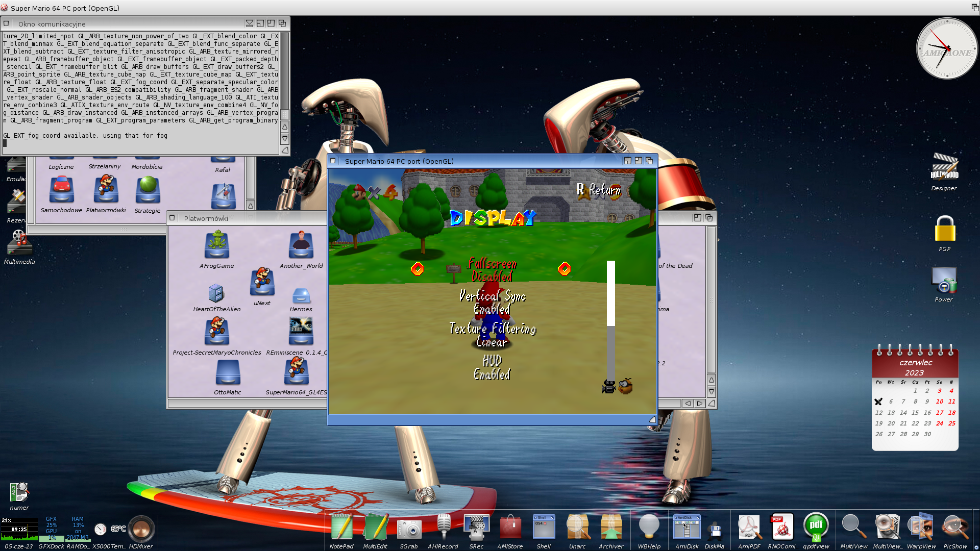Start AHIRecord microphone app
Image resolution: width=980 pixels, height=551 pixels.
443,527
